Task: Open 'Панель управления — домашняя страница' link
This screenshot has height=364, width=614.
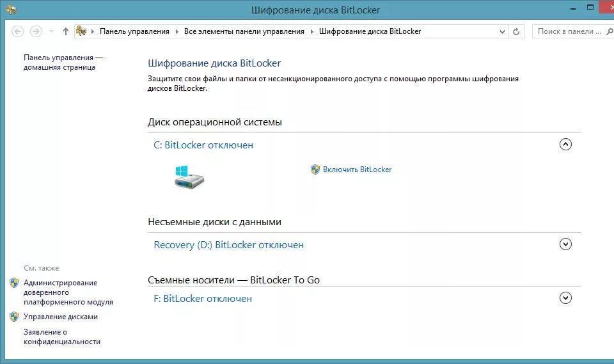Action: (63, 62)
